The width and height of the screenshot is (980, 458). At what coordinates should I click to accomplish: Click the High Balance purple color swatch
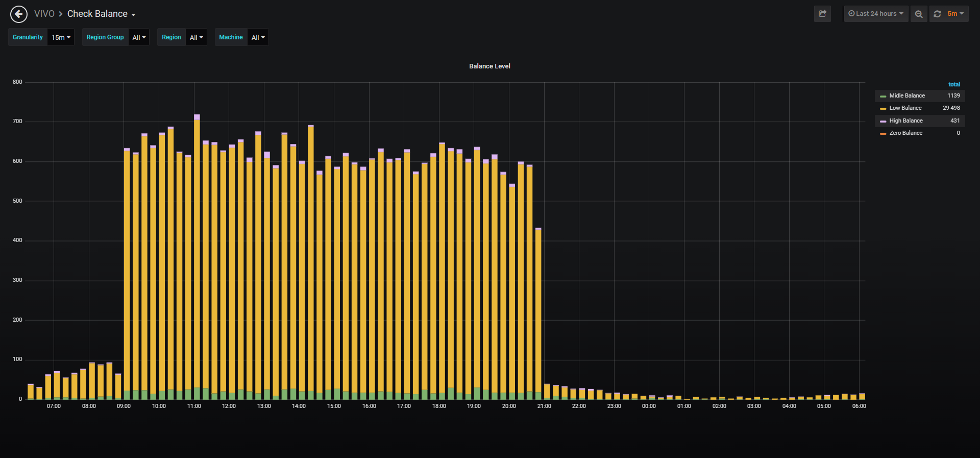(x=883, y=121)
